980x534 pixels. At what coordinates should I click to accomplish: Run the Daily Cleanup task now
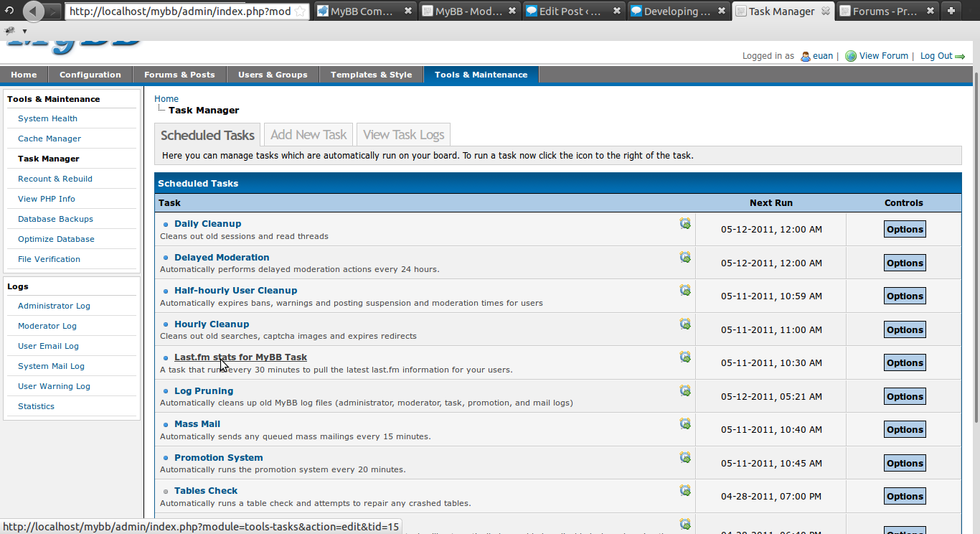click(685, 224)
